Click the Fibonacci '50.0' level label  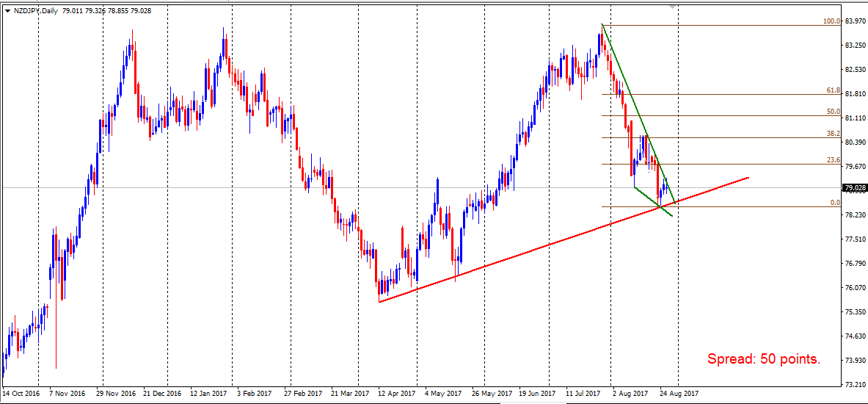pyautogui.click(x=834, y=112)
